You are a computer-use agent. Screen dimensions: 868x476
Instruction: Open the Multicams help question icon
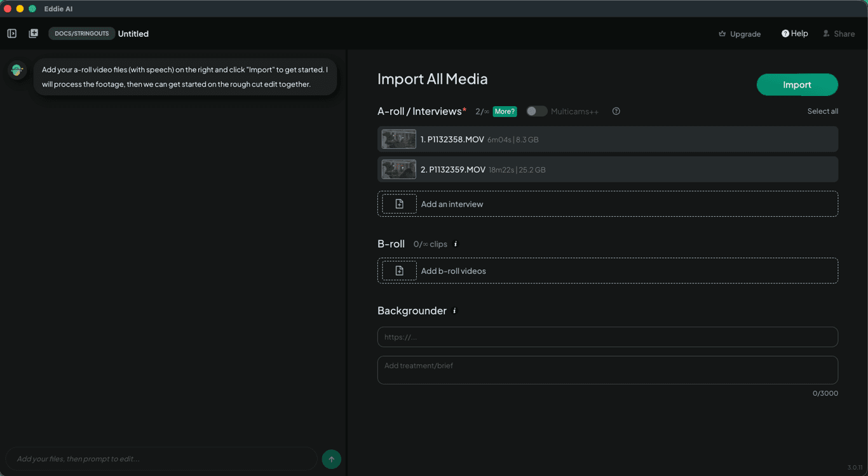(616, 111)
